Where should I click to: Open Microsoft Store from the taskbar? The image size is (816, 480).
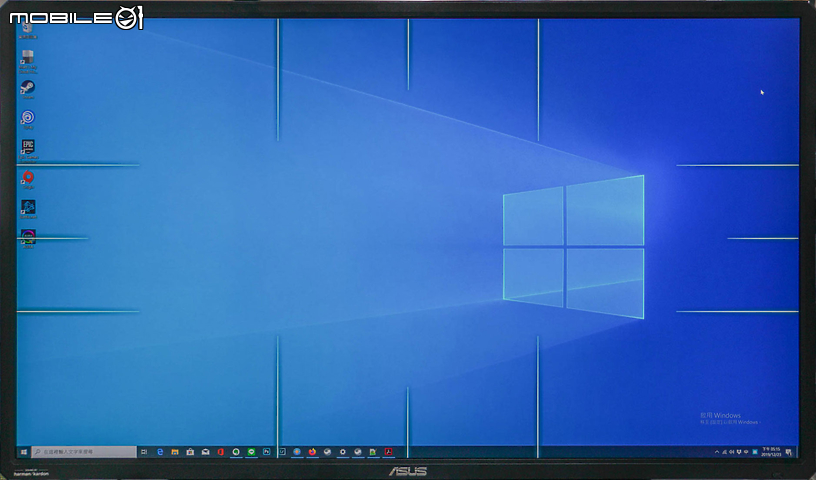click(190, 452)
